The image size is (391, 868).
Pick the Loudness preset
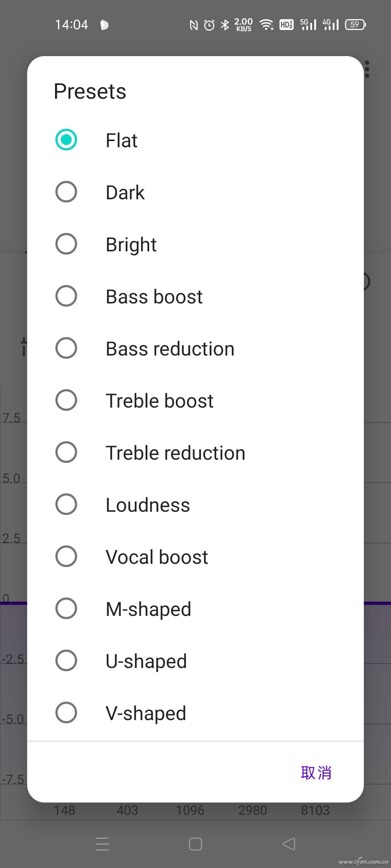pos(66,504)
